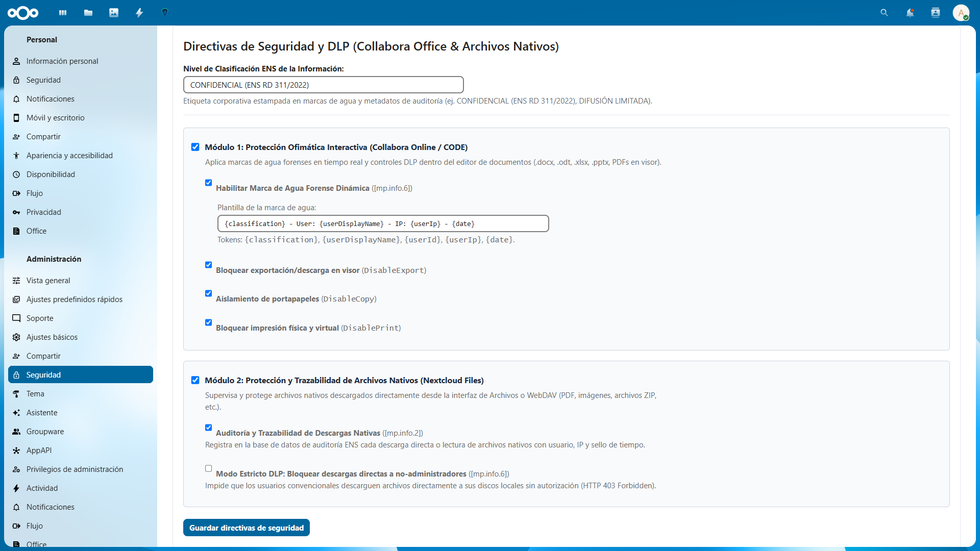The height and width of the screenshot is (551, 980).
Task: Click the 'Registra en la base de datos' description
Action: coord(425,445)
